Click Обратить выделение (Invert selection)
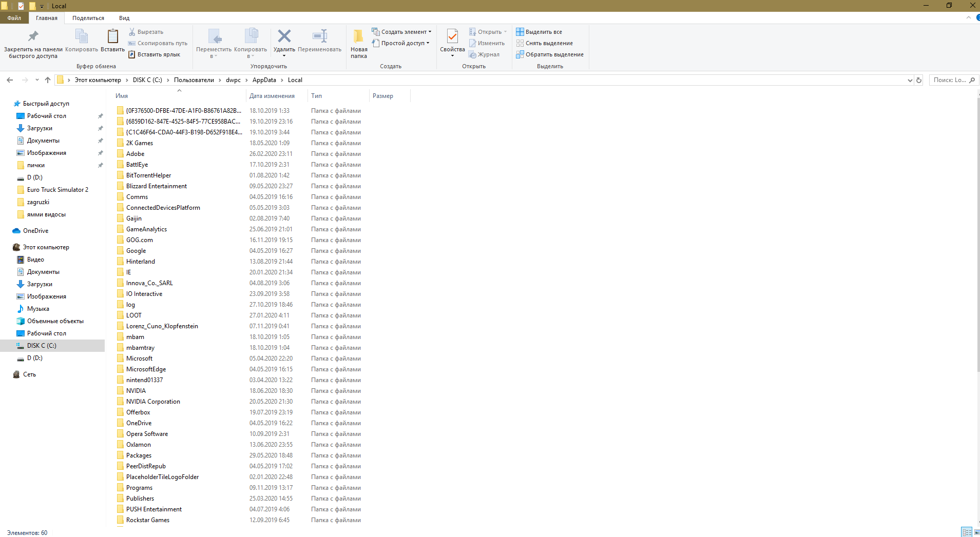 [550, 54]
